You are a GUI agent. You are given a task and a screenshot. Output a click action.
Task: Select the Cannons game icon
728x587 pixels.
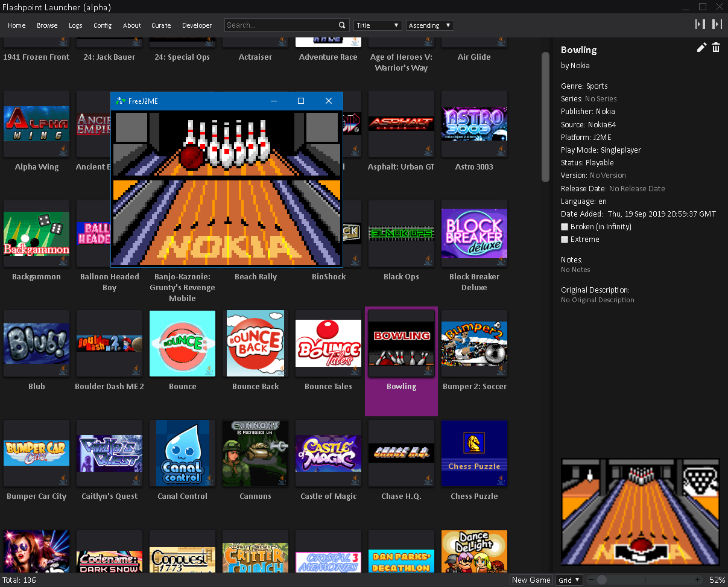tap(256, 453)
